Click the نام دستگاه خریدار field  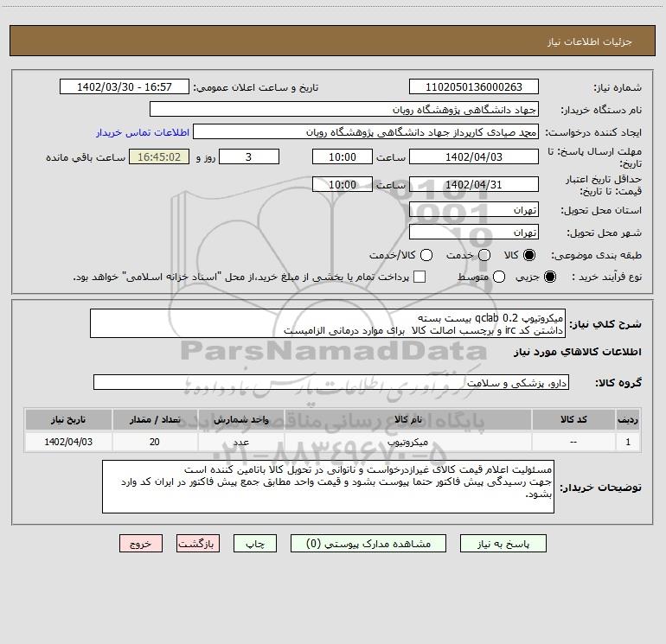[x=344, y=109]
